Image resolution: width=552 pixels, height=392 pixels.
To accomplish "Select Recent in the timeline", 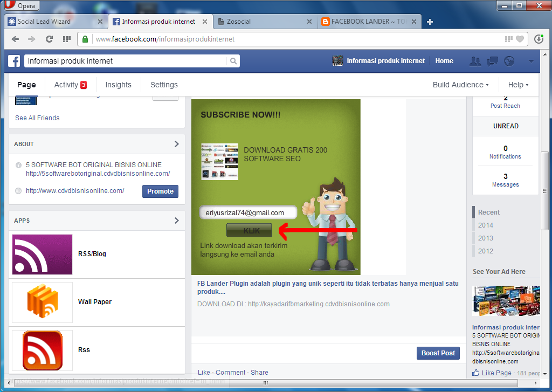I will click(488, 212).
